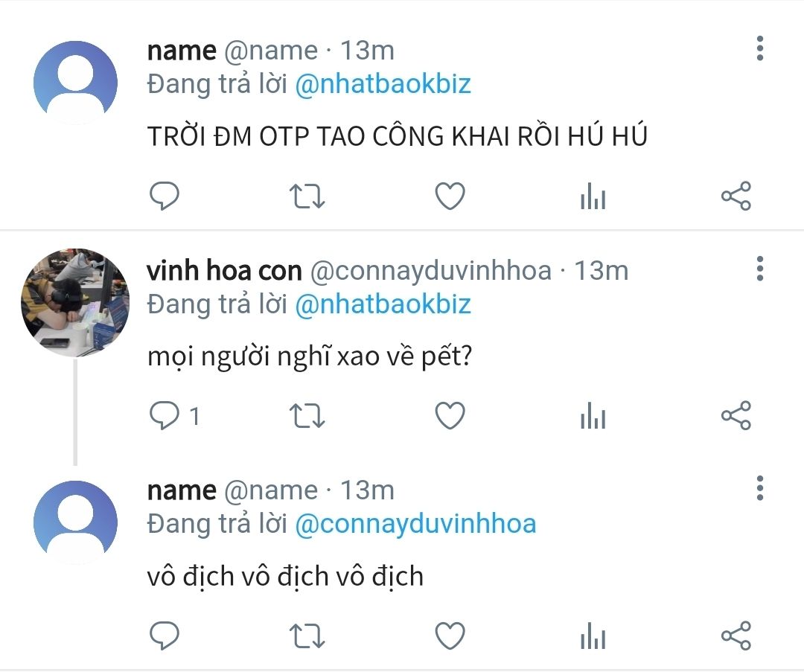Like the vinh hoa con tweet
804x672 pixels.
click(x=450, y=416)
